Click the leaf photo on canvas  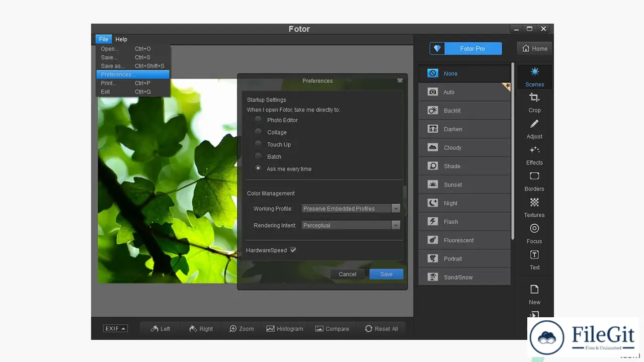pyautogui.click(x=167, y=181)
